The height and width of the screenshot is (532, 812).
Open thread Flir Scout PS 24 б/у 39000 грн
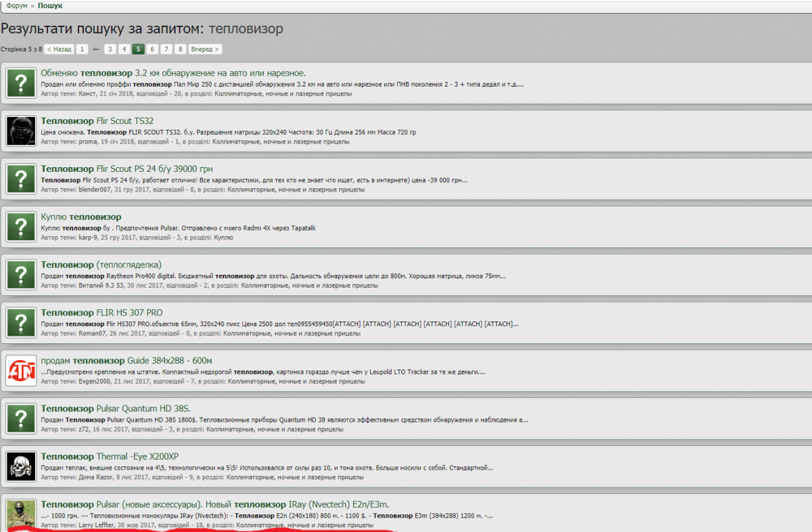127,169
